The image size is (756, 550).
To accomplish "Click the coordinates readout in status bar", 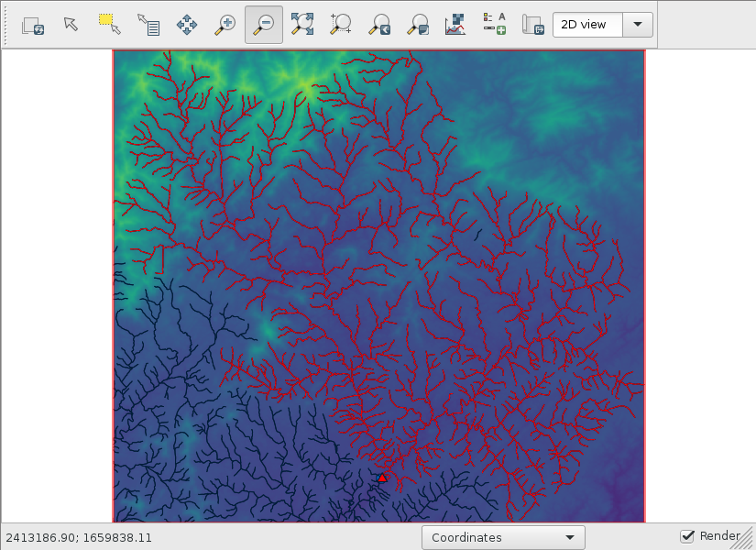I will (x=79, y=537).
